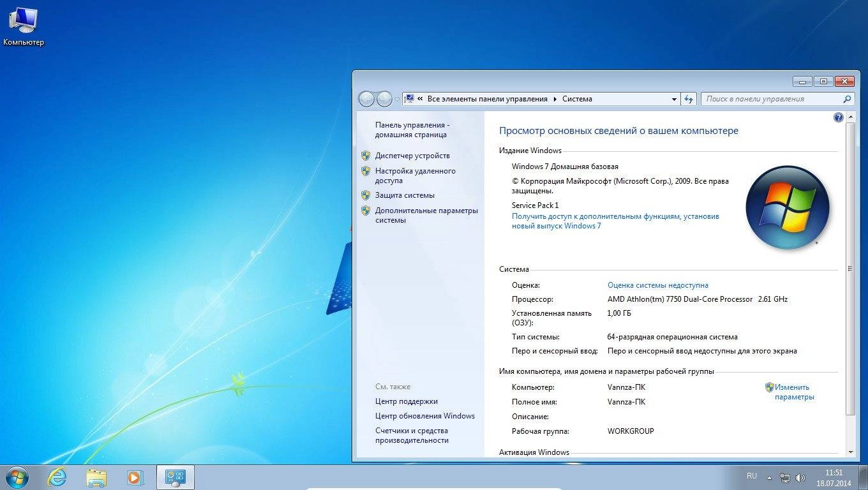Close the Система window

tap(844, 81)
